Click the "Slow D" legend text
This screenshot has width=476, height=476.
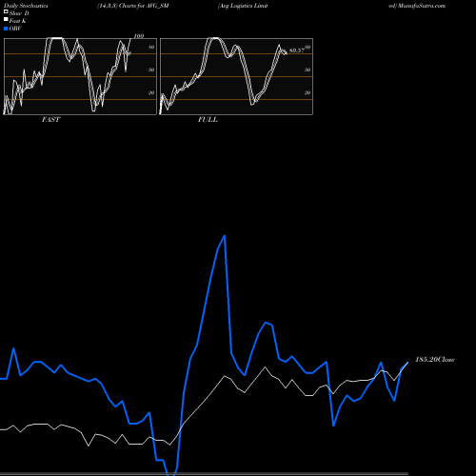(x=19, y=13)
